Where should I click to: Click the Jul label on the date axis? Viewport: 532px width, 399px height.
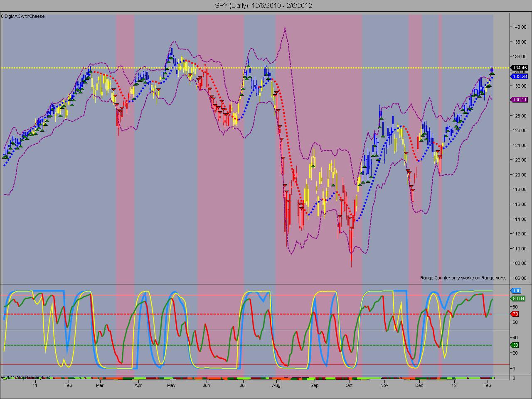pos(243,385)
